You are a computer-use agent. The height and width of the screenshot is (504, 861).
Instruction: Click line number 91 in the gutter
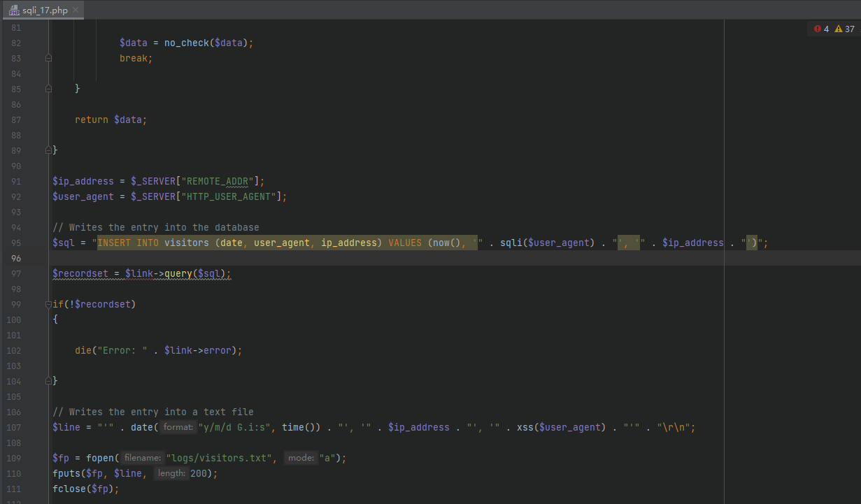point(16,182)
